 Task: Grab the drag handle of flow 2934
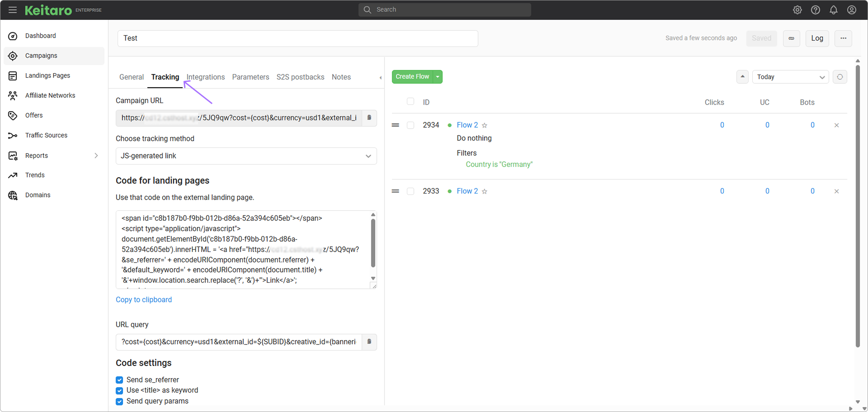pos(395,125)
